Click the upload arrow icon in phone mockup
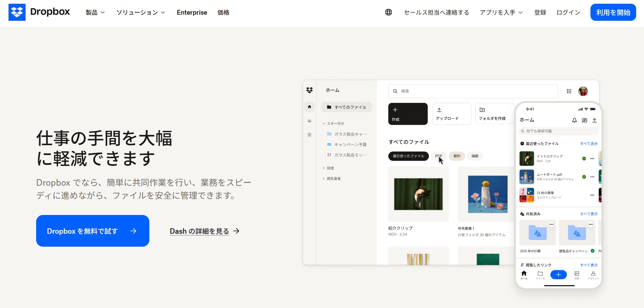 (595, 120)
